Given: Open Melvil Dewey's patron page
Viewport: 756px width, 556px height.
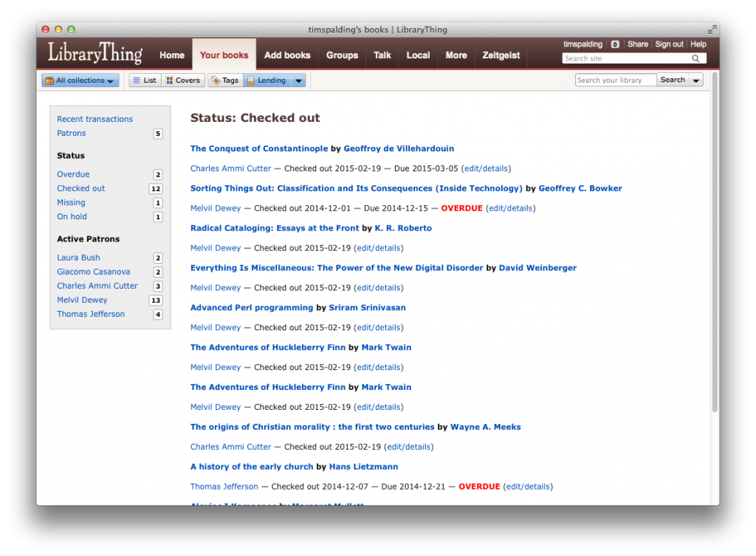Looking at the screenshot, I should click(82, 300).
